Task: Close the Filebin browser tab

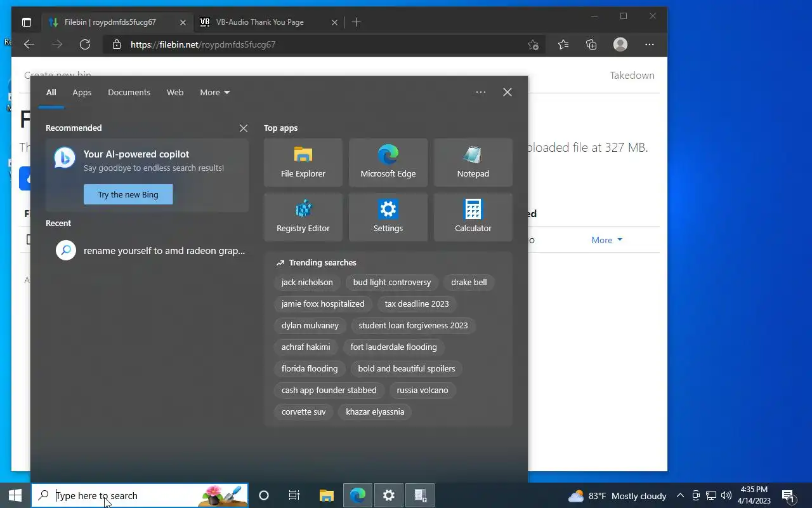Action: (x=183, y=22)
